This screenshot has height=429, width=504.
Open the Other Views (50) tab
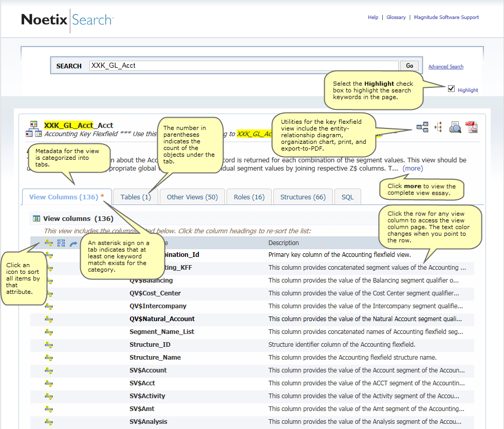click(192, 197)
